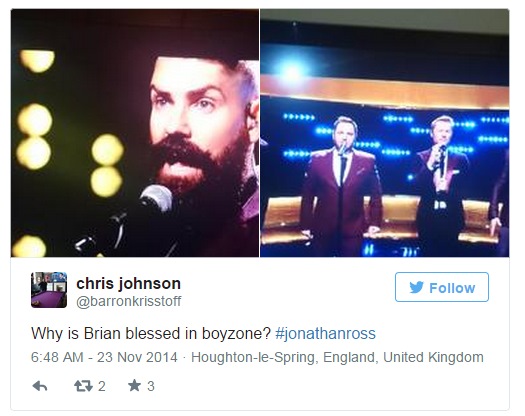Screen dimensions: 525x416
Task: Click the reply arrow icon
Action: point(40,386)
